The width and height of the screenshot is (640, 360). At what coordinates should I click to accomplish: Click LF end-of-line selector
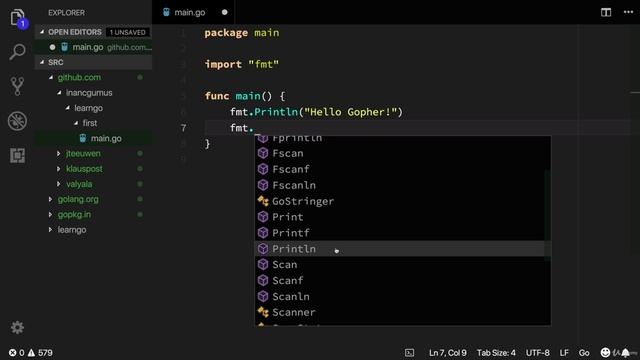click(x=564, y=353)
